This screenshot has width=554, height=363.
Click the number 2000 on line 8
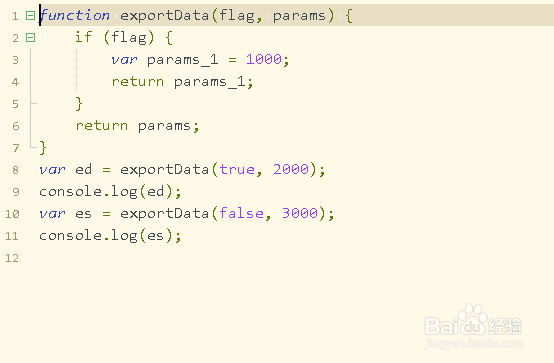291,170
